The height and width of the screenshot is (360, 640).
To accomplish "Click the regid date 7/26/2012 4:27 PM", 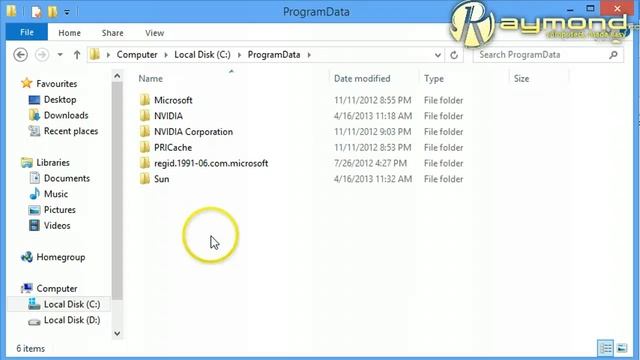I will 370,163.
